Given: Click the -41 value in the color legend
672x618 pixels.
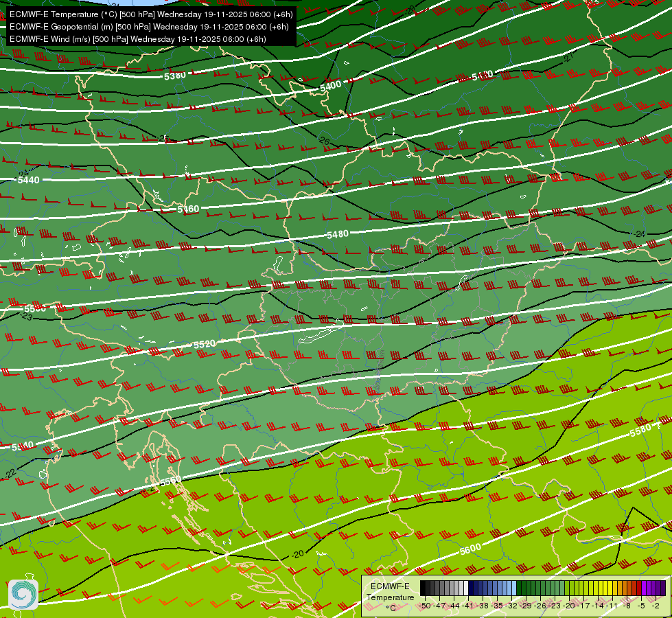Looking at the screenshot, I should [468, 606].
